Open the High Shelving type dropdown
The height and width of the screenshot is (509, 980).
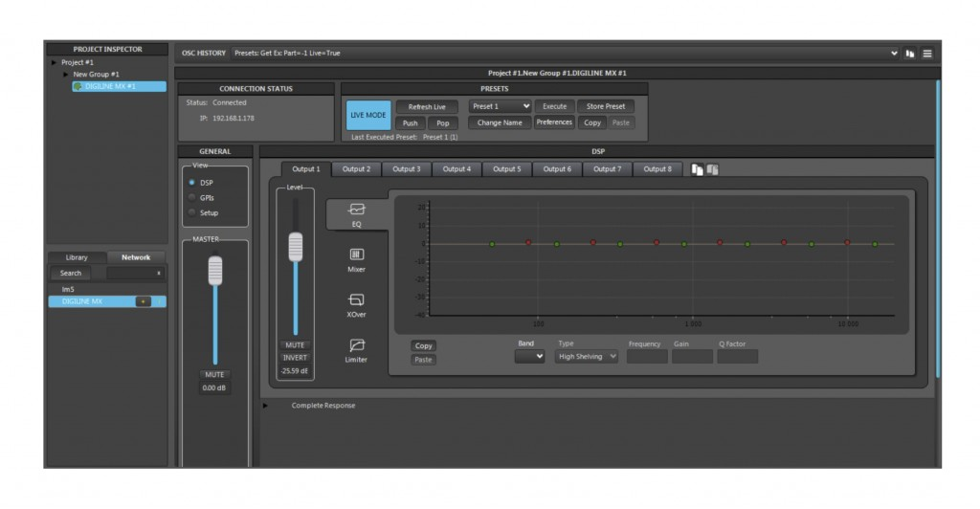point(587,356)
